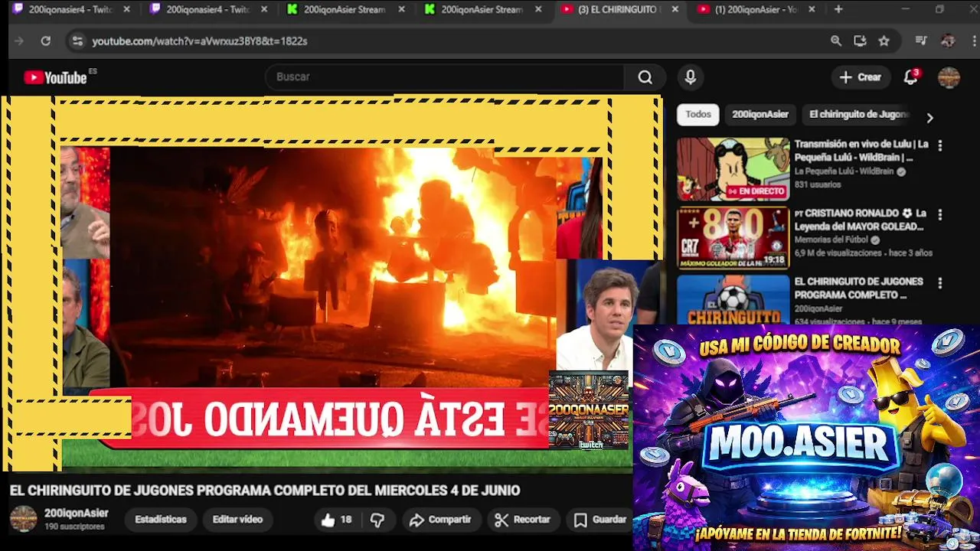The height and width of the screenshot is (551, 980).
Task: Open the media controls icon in Chrome toolbar
Action: 921,41
